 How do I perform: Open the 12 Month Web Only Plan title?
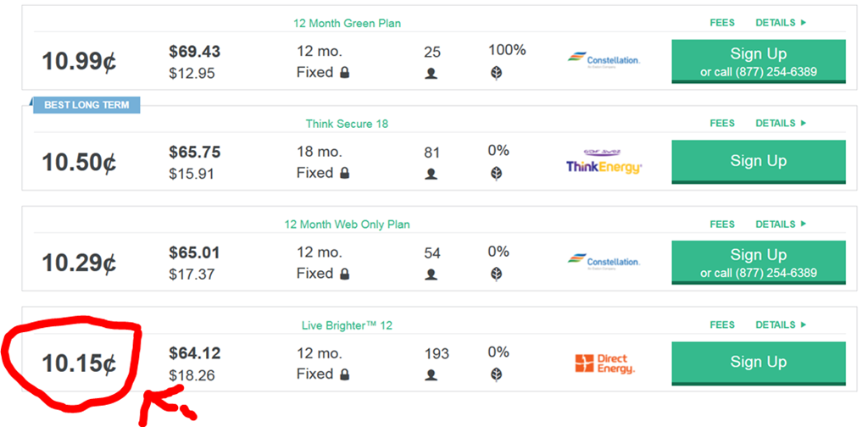tap(347, 225)
